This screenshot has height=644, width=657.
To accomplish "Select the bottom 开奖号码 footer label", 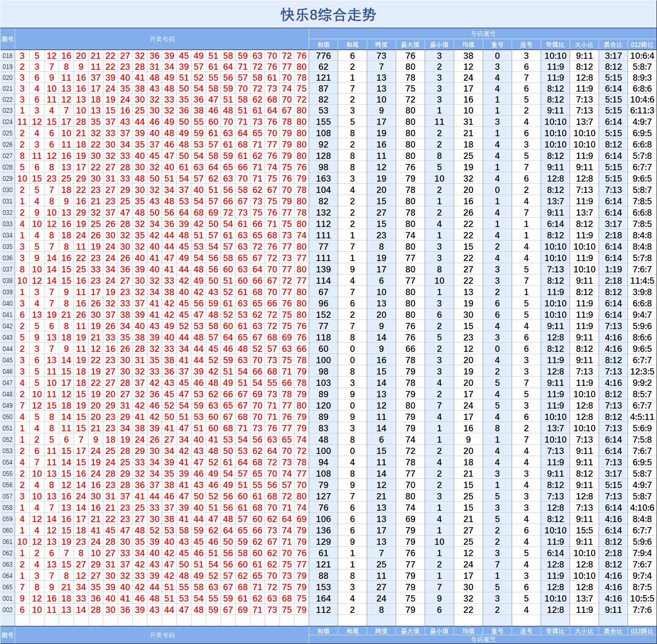I will tap(162, 635).
